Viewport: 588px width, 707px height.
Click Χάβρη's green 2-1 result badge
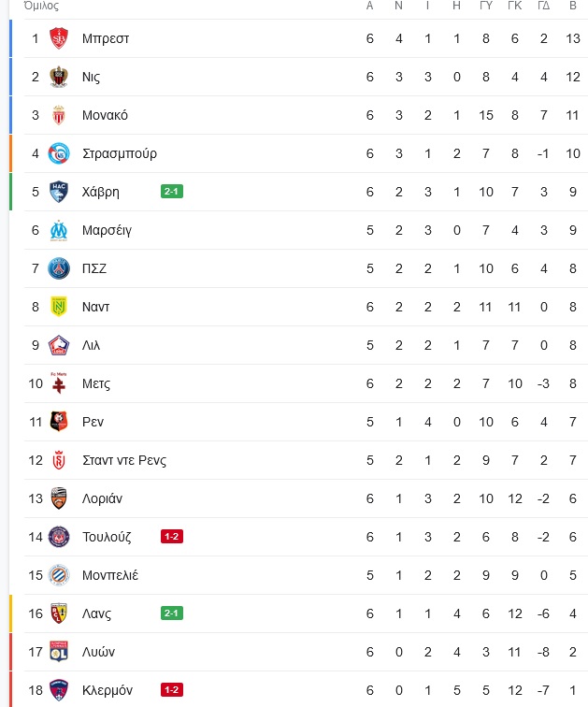pos(172,192)
